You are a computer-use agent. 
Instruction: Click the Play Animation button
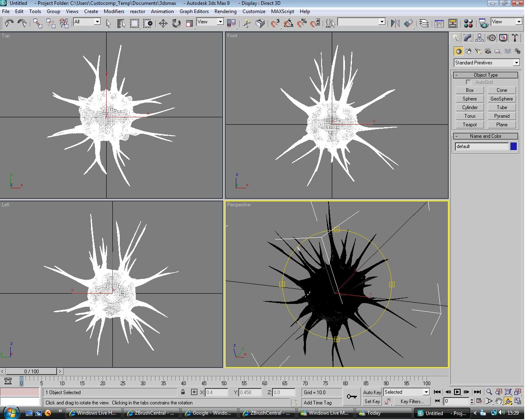[x=457, y=392]
